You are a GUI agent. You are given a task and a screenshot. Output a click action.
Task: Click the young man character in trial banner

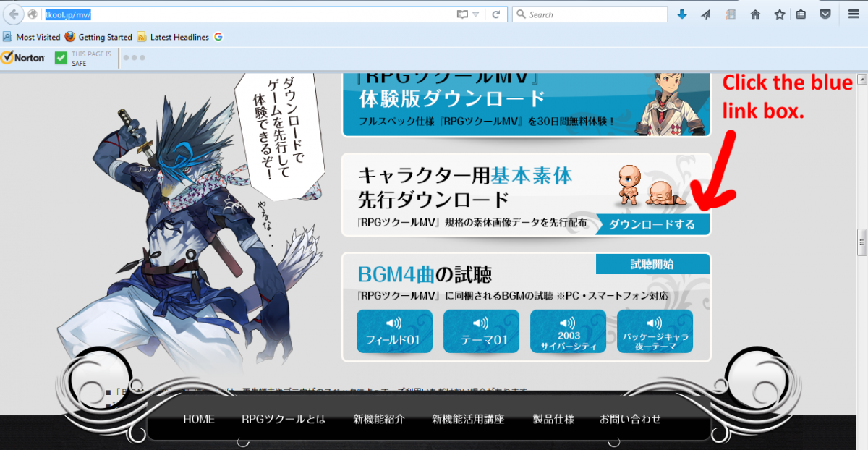tap(669, 103)
